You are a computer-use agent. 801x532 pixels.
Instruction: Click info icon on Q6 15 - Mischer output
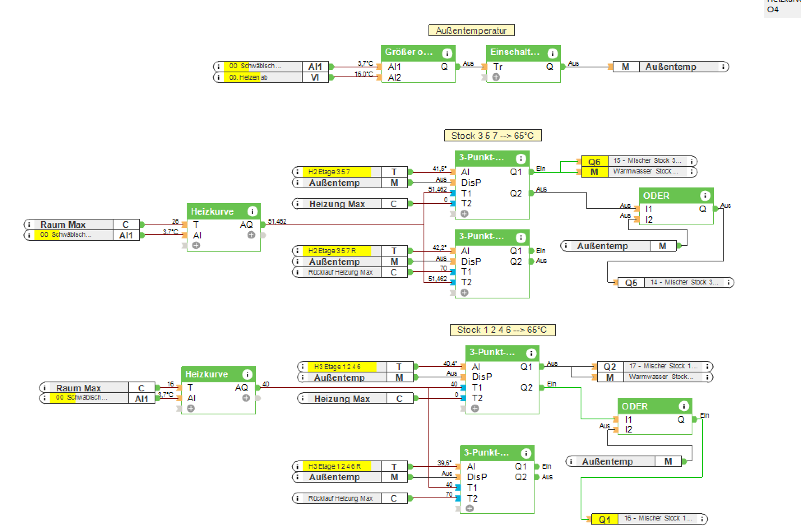692,161
